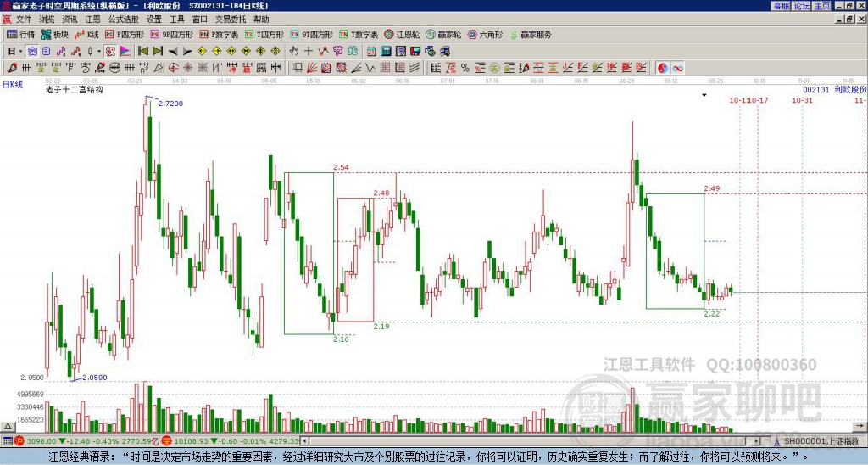The width and height of the screenshot is (868, 465).
Task: Open the 公式选股 menu
Action: tap(124, 20)
